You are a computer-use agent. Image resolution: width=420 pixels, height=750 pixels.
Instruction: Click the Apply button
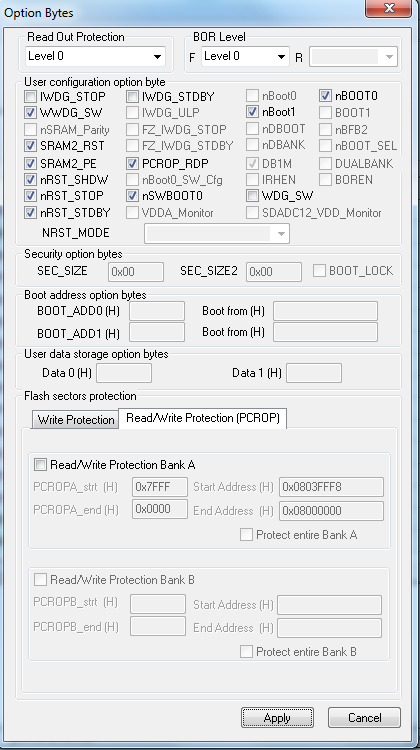277,717
